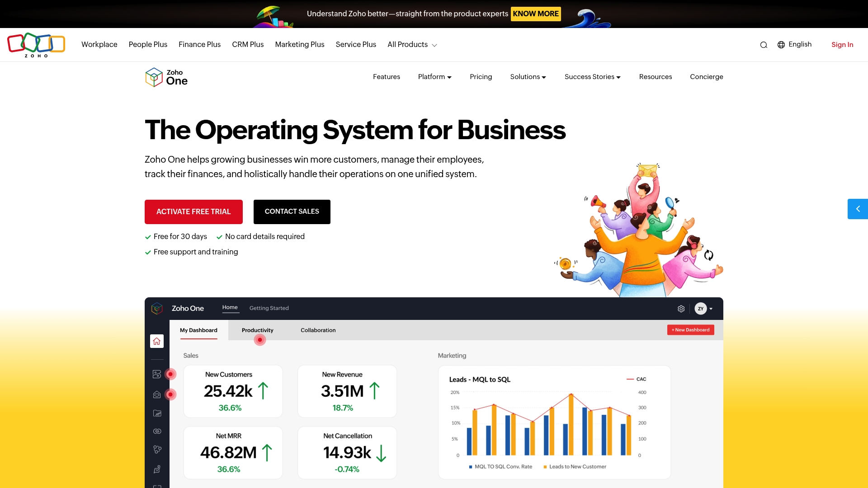The width and height of the screenshot is (868, 488).
Task: Open the blue side panel arrow
Action: (x=858, y=209)
